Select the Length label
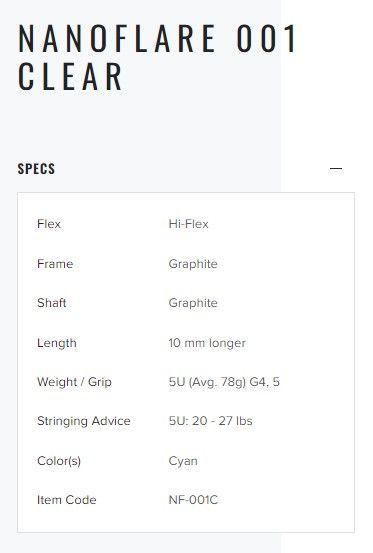373x553 pixels. [57, 343]
